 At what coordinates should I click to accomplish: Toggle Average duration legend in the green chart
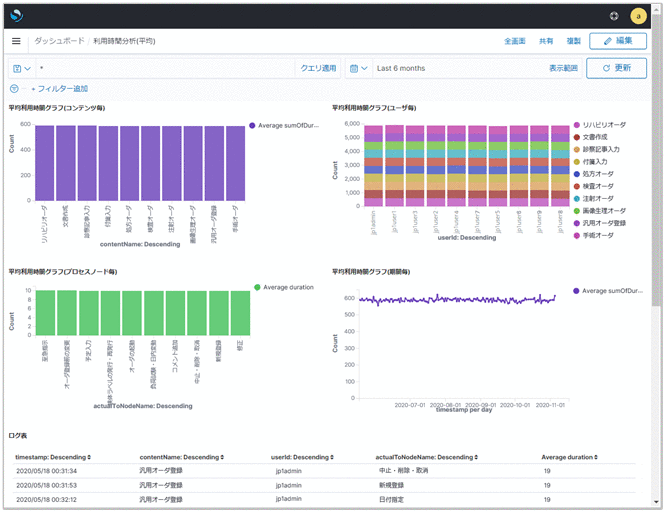[x=286, y=287]
